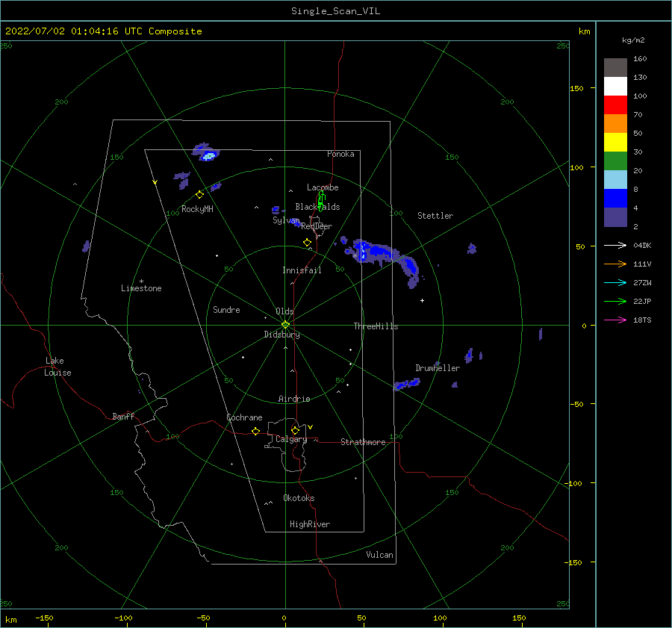Viewport: 672px width, 628px height.
Task: Click the red 100 kg/m2 legend swatch
Action: point(615,105)
